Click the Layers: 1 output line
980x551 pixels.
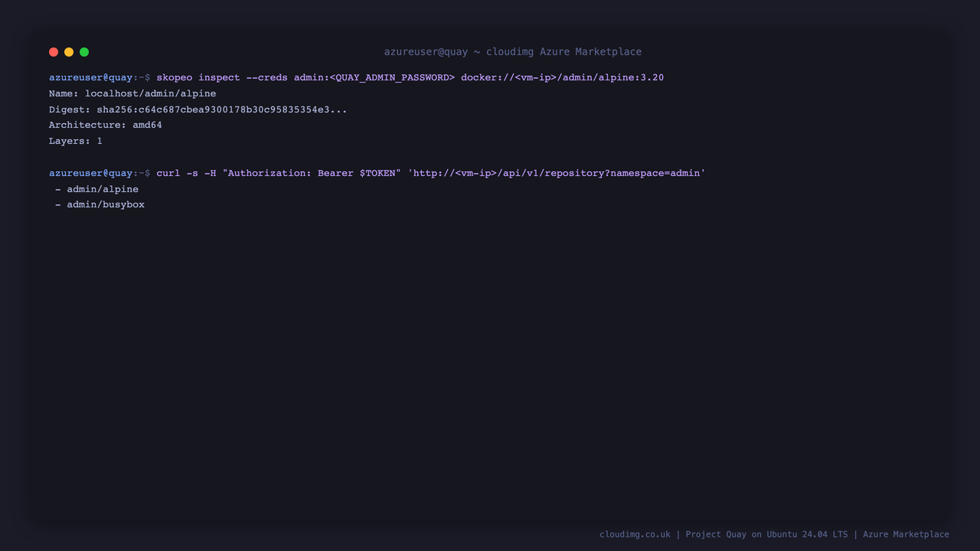[76, 141]
